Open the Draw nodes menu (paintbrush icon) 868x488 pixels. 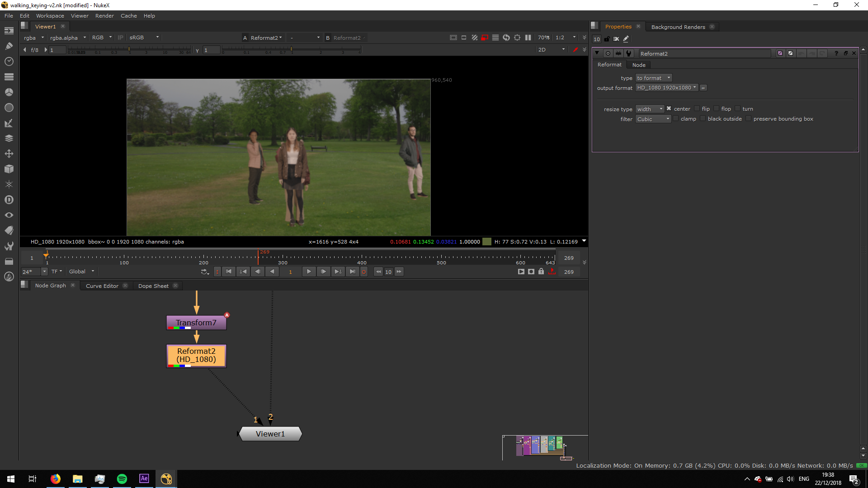pyautogui.click(x=9, y=46)
